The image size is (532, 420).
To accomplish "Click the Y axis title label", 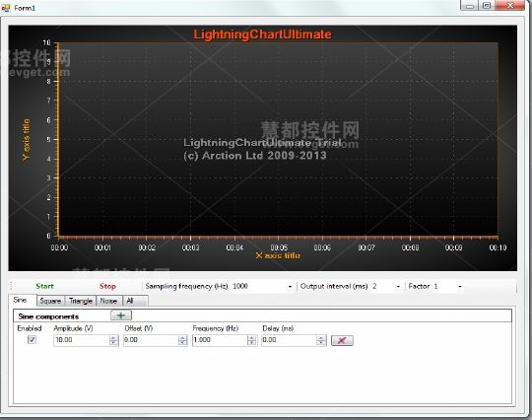I will point(27,140).
